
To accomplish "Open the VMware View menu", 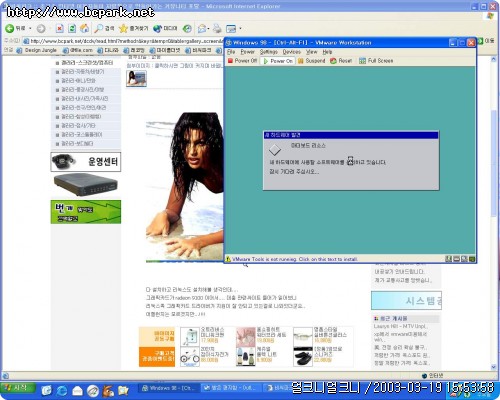I will (312, 52).
